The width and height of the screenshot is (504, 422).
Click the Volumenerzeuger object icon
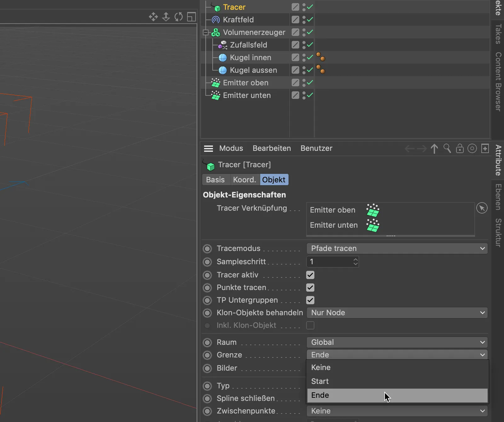tap(216, 32)
